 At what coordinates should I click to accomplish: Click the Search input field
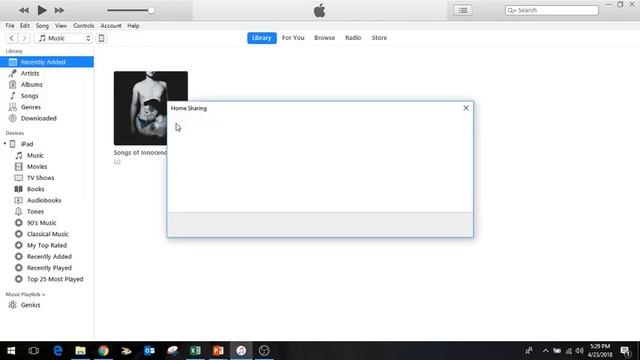click(551, 10)
